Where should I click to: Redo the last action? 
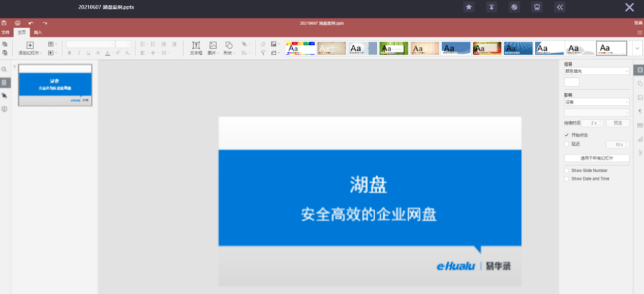45,23
